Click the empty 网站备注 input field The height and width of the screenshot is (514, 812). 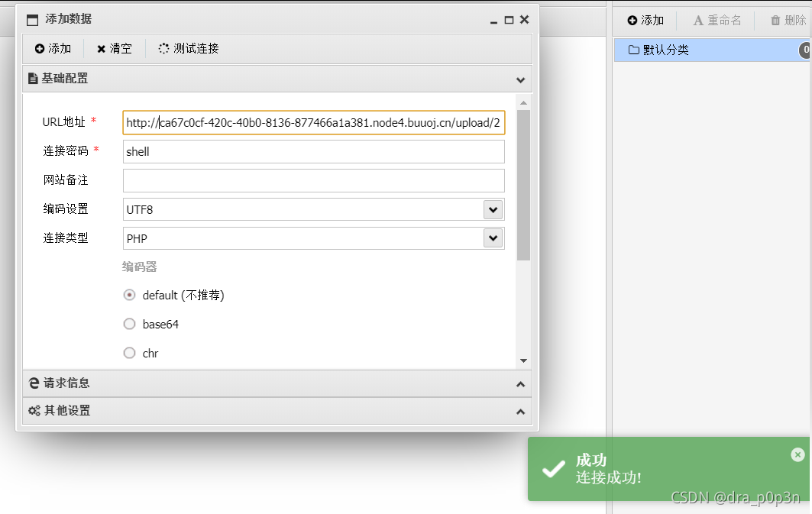[x=314, y=181]
